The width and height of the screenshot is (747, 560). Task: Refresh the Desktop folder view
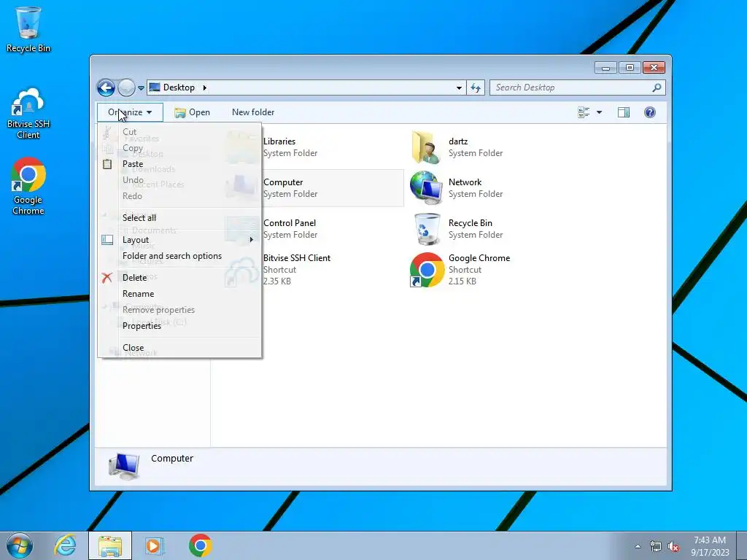coord(476,87)
